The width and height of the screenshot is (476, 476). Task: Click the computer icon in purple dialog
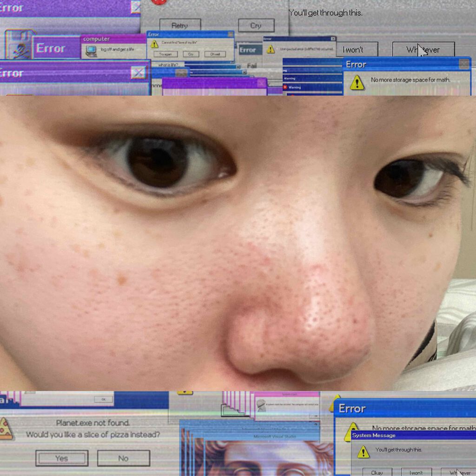tap(91, 50)
